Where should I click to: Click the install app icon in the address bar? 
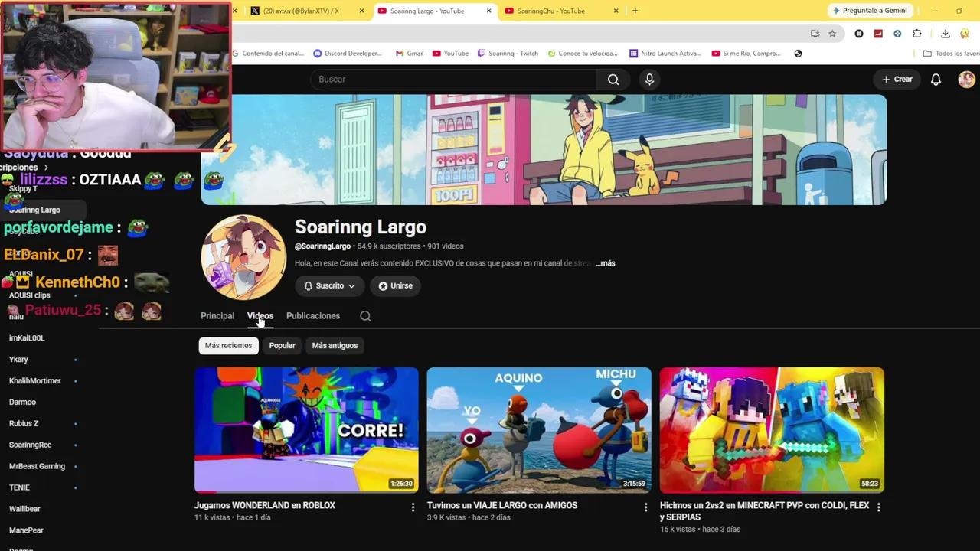[815, 34]
